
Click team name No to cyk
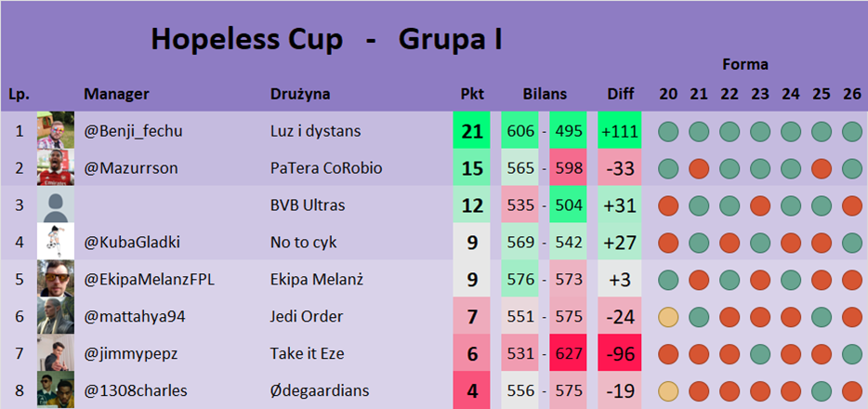pyautogui.click(x=303, y=243)
